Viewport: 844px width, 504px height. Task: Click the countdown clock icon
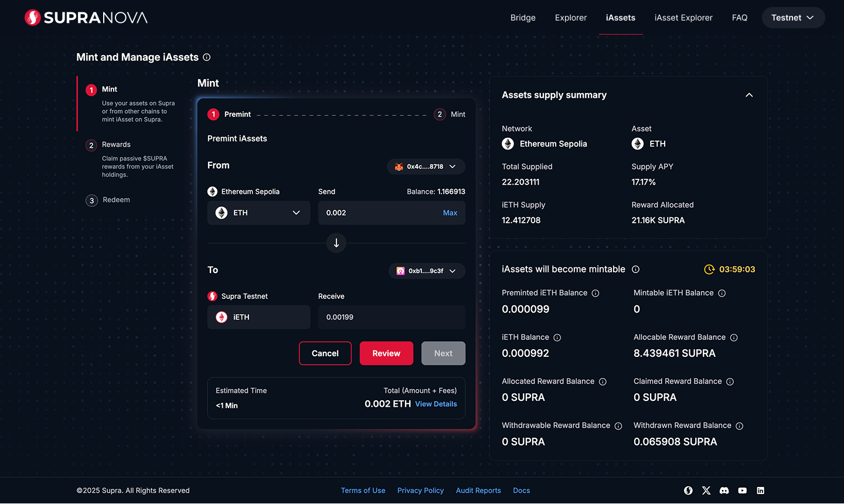pyautogui.click(x=709, y=270)
